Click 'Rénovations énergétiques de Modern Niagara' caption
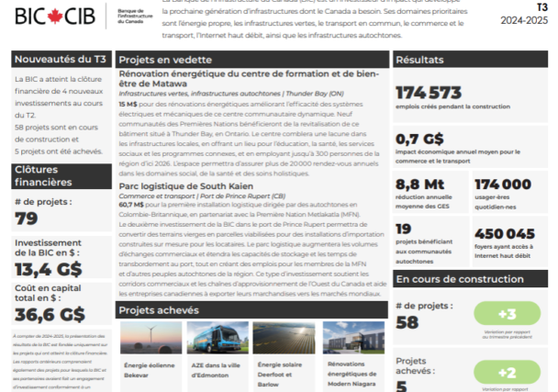The image size is (558, 392). 352,374
